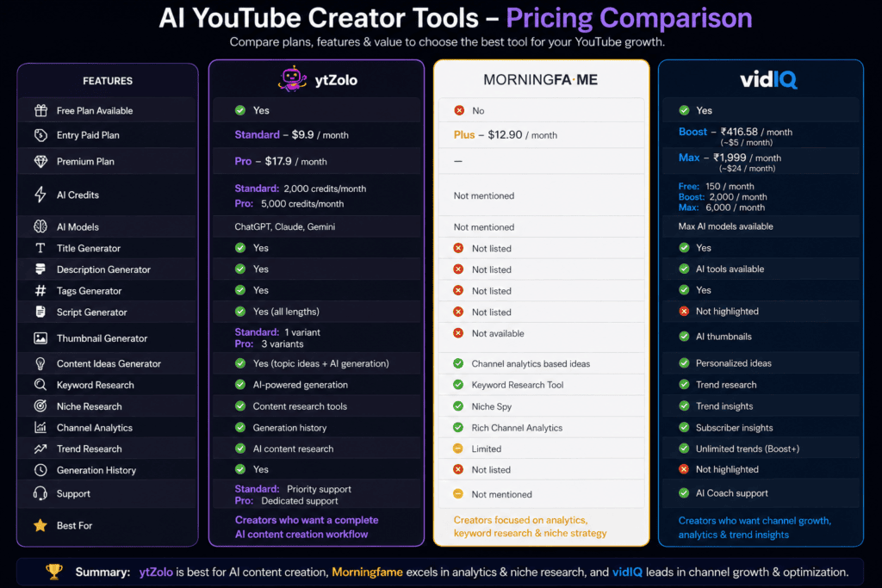This screenshot has width=882, height=588.
Task: Click the image icon beside Thumbnail Generator
Action: click(40, 338)
